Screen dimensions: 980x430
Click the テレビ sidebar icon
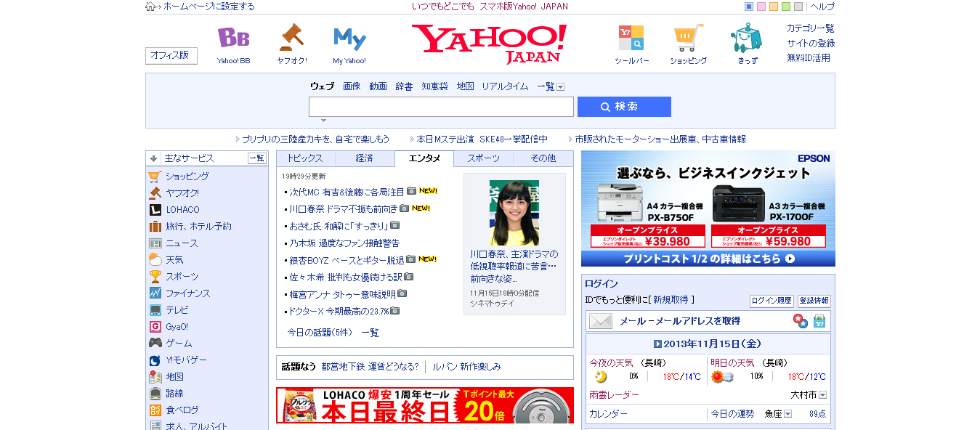click(155, 310)
